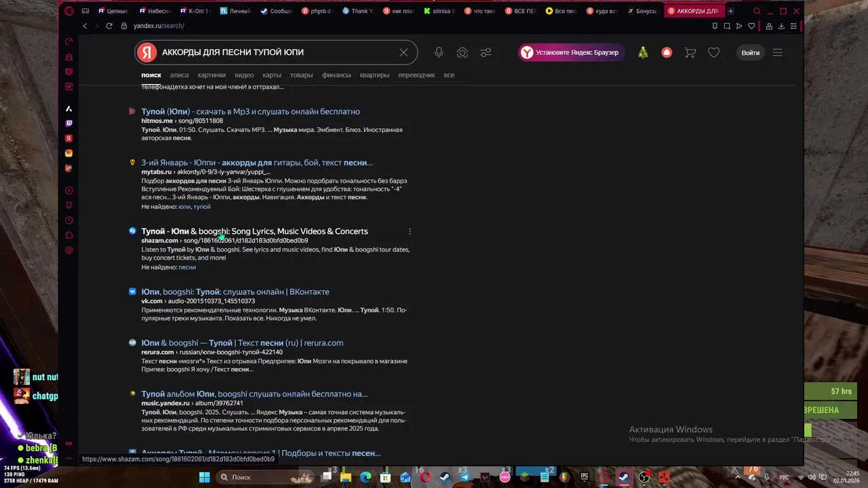Viewport: 868px width, 488px height.
Task: Switch to the 'картинки' search tab
Action: pos(212,75)
